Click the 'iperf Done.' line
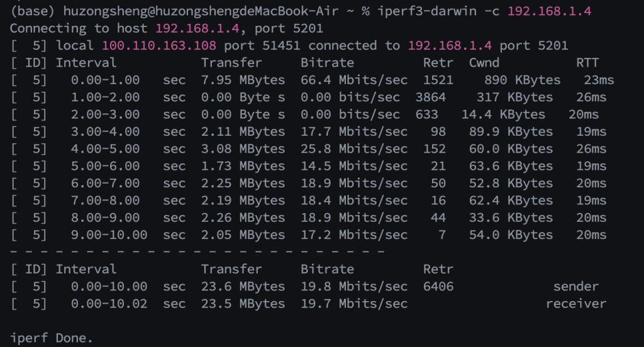The height and width of the screenshot is (347, 644). (x=51, y=338)
